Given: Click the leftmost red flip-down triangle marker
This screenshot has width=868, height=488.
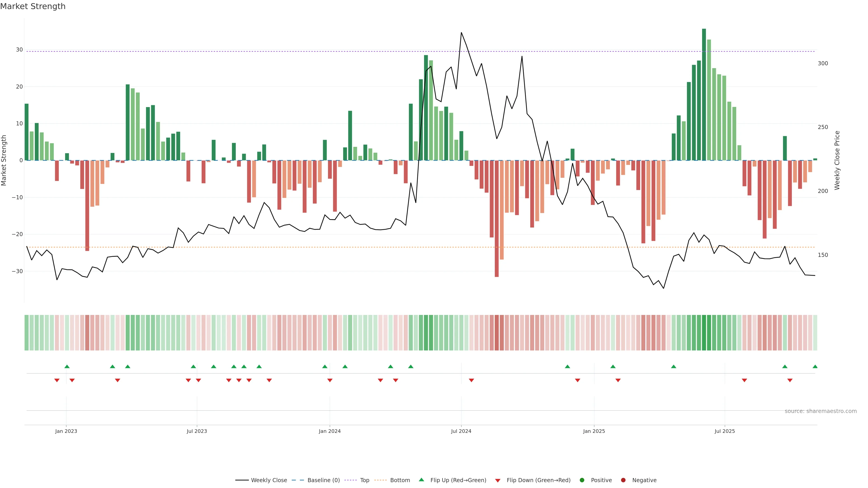Looking at the screenshot, I should (x=57, y=380).
